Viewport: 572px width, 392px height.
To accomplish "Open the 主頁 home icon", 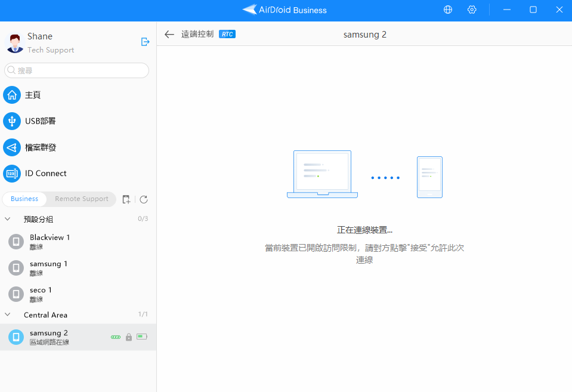I will point(12,95).
